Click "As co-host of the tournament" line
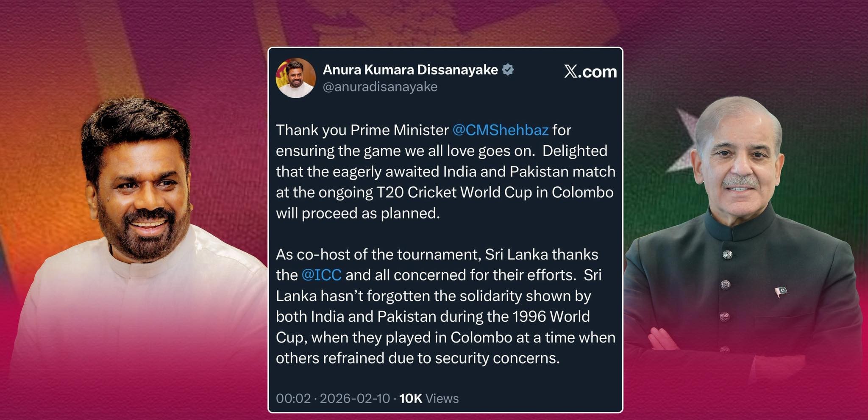 pyautogui.click(x=378, y=254)
